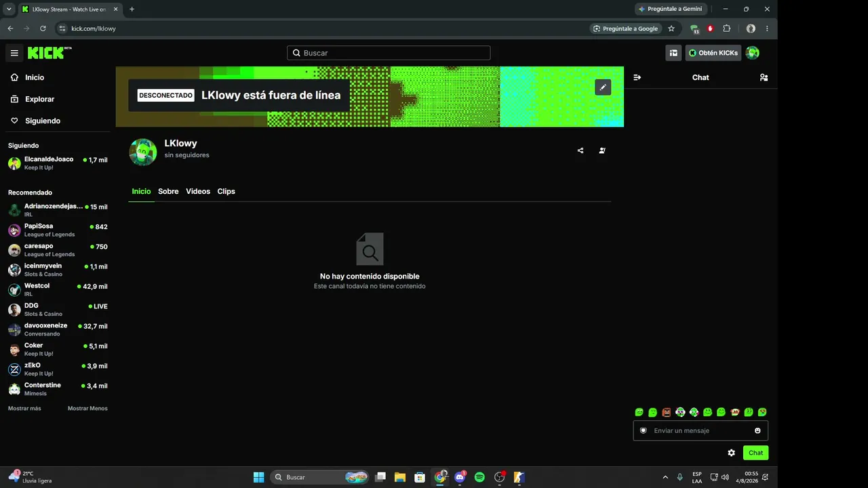Collapse the chat panel with arrow icon

click(x=637, y=77)
